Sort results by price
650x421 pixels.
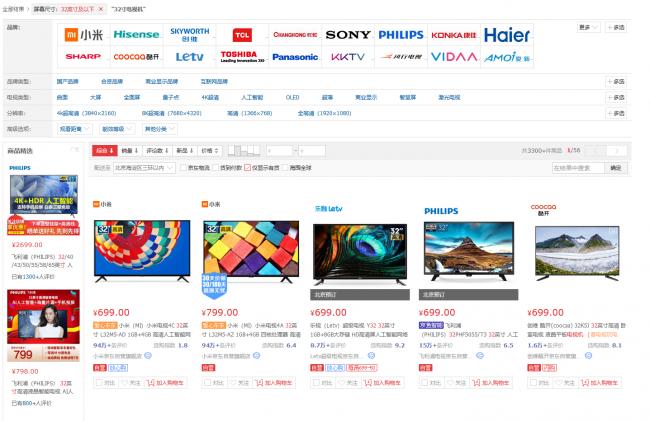point(210,151)
